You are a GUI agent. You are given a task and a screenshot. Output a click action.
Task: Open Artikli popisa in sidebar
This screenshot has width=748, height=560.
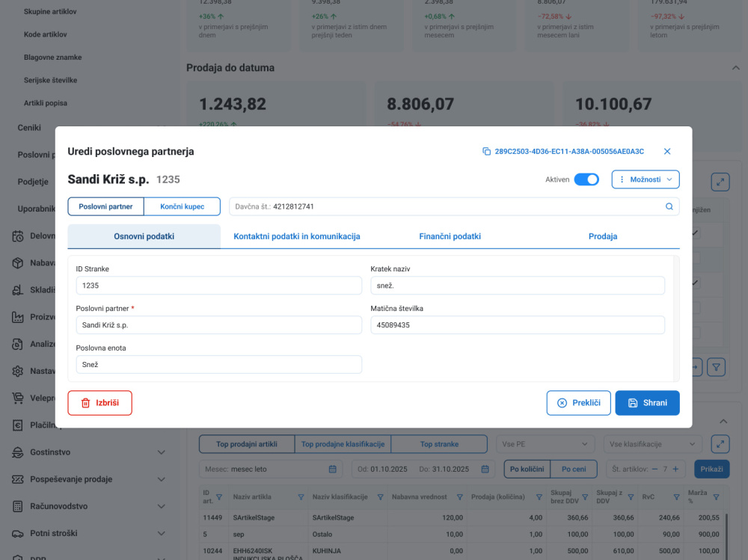pos(46,103)
